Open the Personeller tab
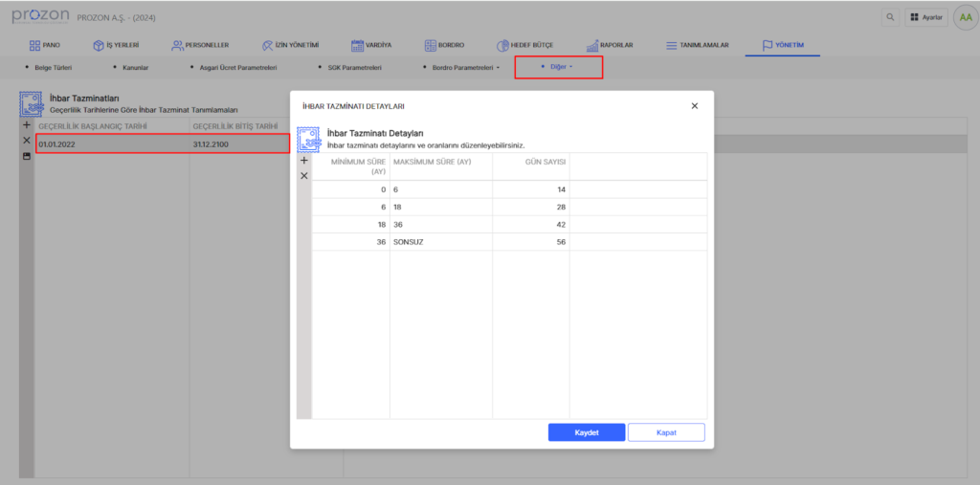980x485 pixels. click(200, 45)
